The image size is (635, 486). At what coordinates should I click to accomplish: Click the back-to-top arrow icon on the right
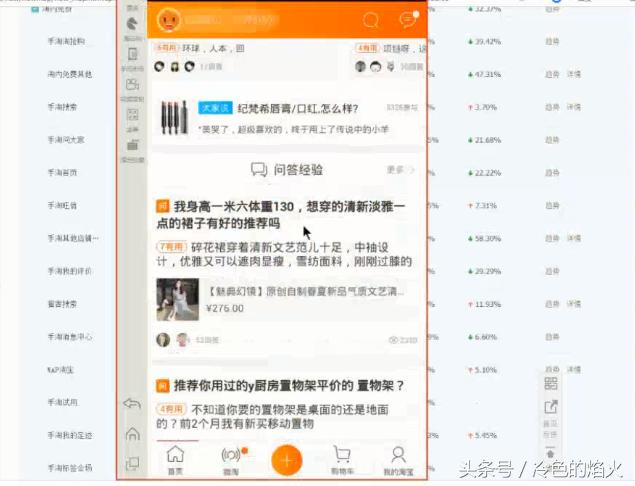[551, 453]
